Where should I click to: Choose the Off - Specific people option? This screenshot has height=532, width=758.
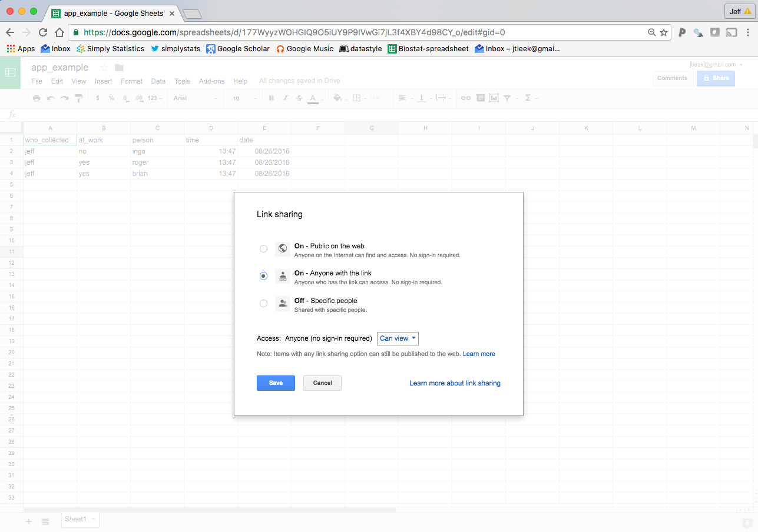coord(263,303)
